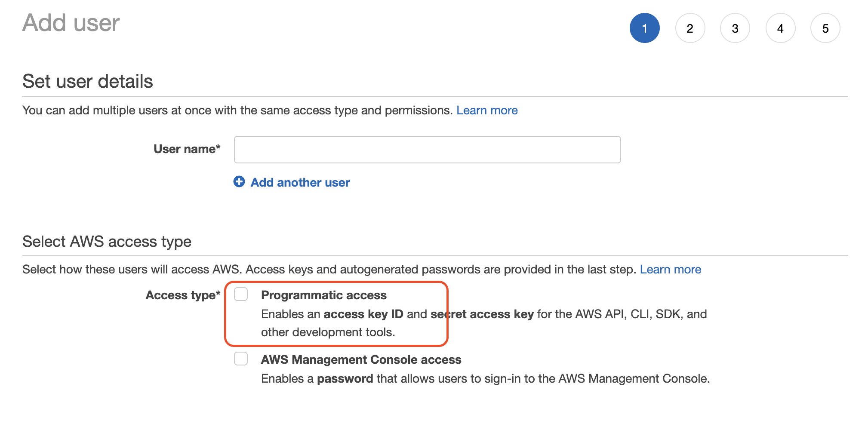Click the Select AWS access type heading

(107, 242)
